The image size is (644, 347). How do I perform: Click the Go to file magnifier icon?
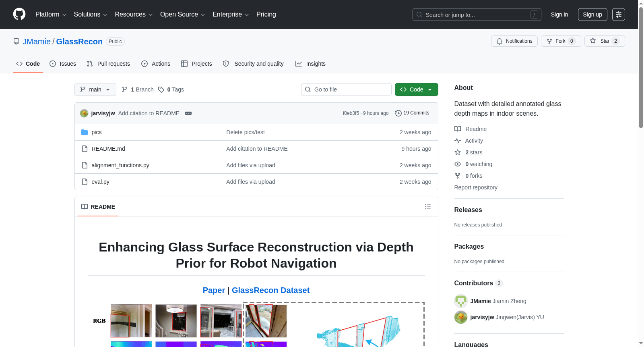tap(308, 89)
